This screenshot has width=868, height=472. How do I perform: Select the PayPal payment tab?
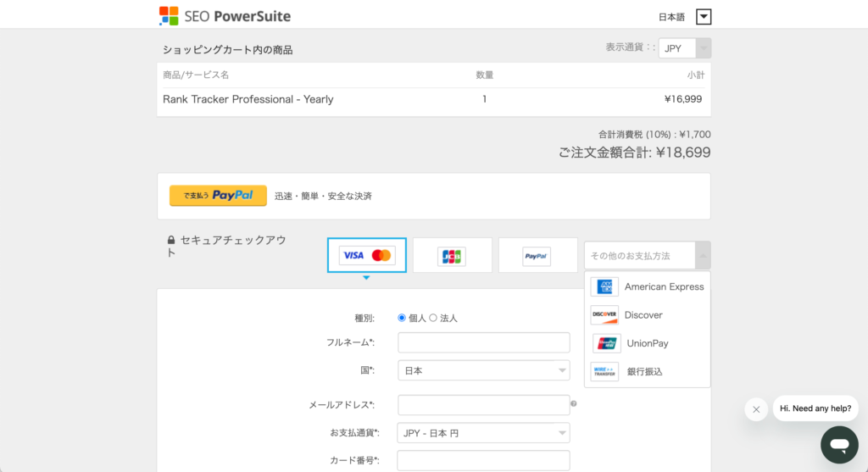coord(537,255)
